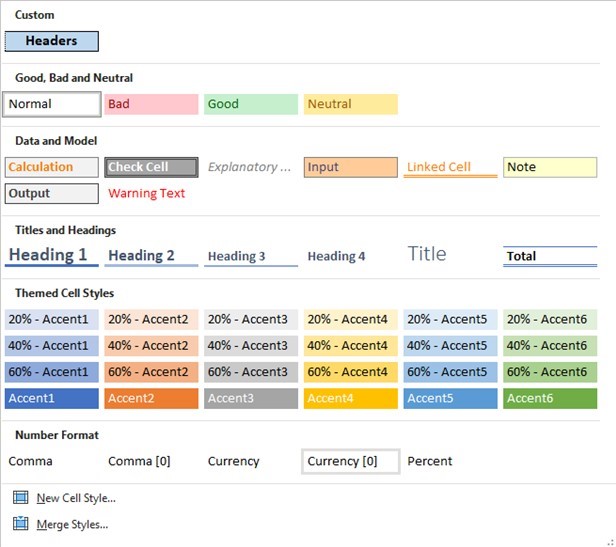Choose the Heading 1 style
The height and width of the screenshot is (547, 616).
[52, 255]
